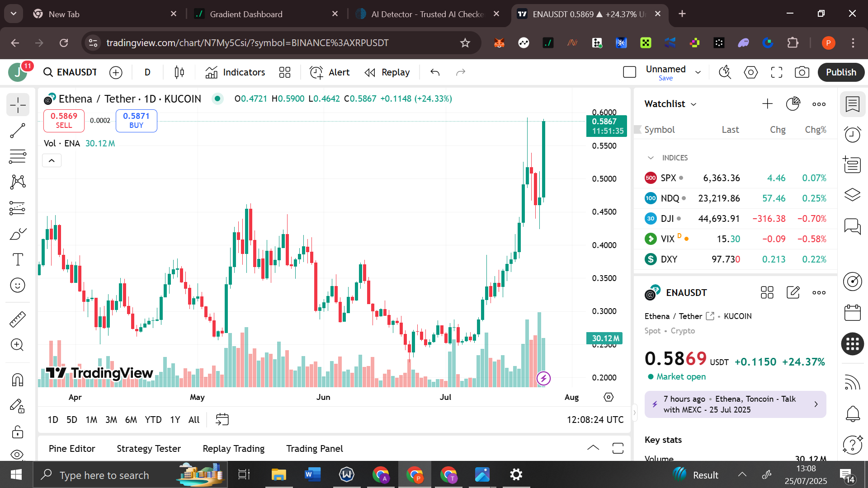Select chart layout square icon
868x488 pixels.
click(629, 72)
